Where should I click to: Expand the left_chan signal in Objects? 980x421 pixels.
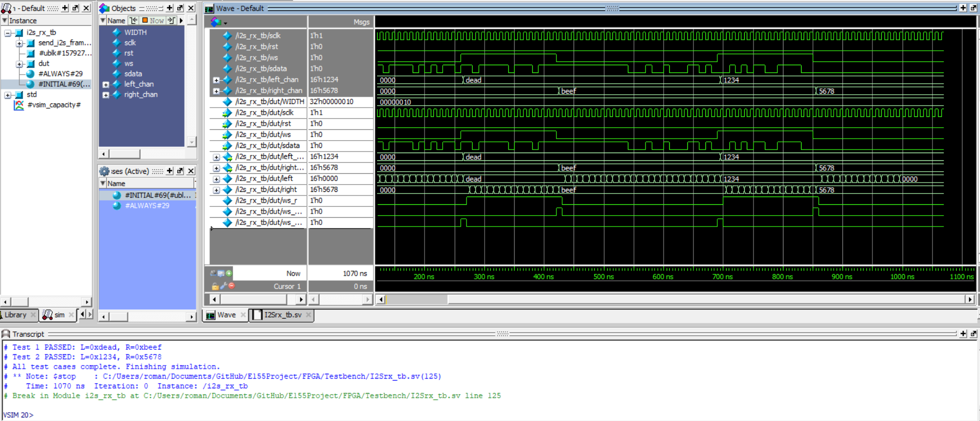pyautogui.click(x=105, y=84)
